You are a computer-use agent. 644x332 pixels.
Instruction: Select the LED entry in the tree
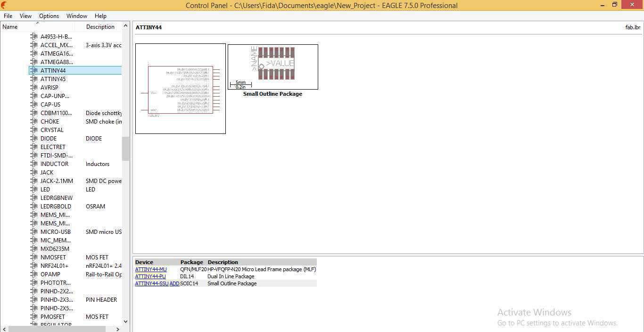(x=45, y=189)
